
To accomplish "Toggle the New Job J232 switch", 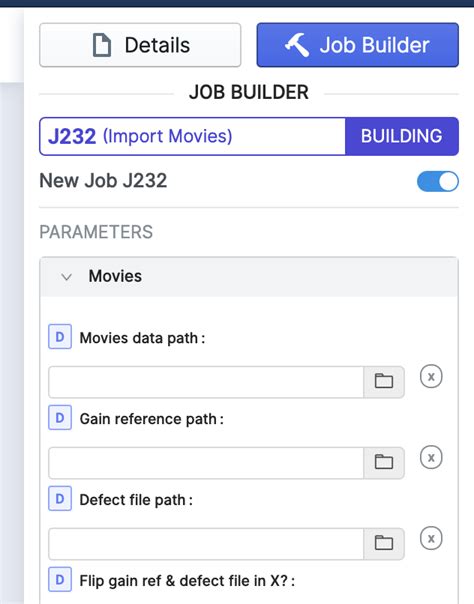I will [x=438, y=181].
